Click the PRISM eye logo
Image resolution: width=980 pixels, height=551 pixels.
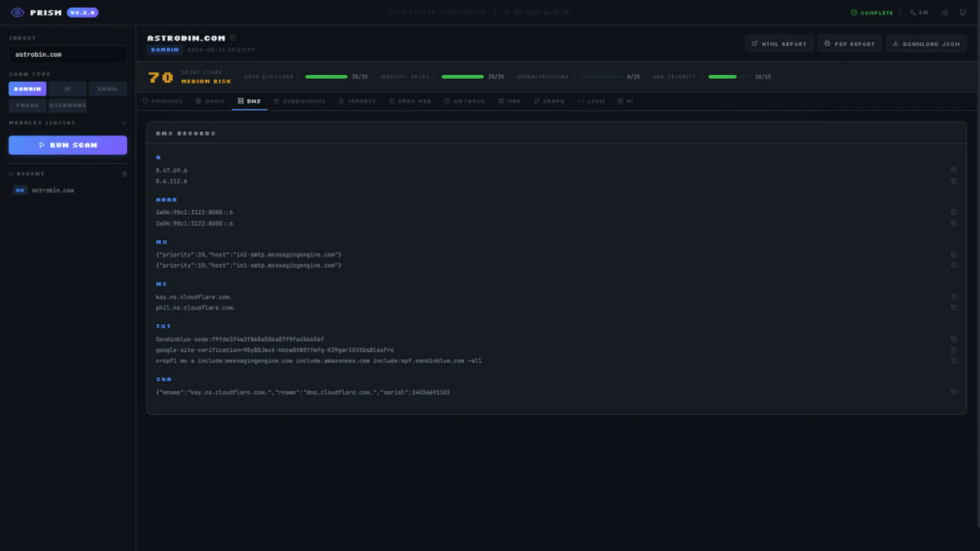click(x=17, y=12)
